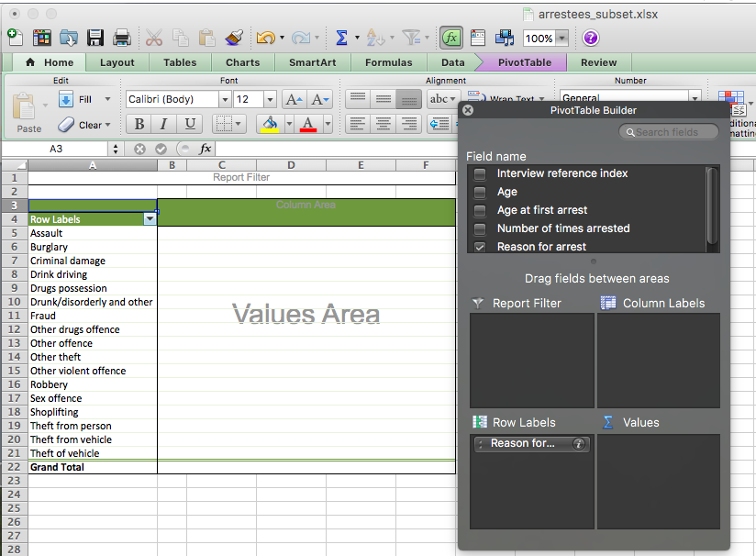
Task: Switch to the Formulas ribbon tab
Action: 388,62
